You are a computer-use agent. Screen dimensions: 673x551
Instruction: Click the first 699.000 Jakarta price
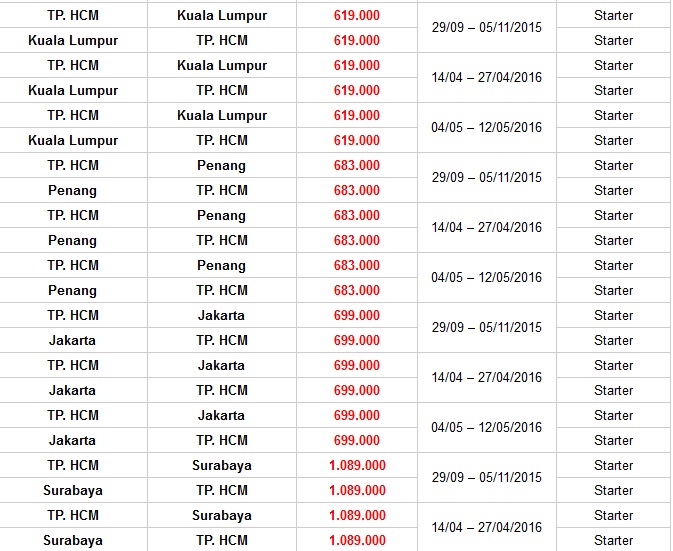pyautogui.click(x=357, y=315)
